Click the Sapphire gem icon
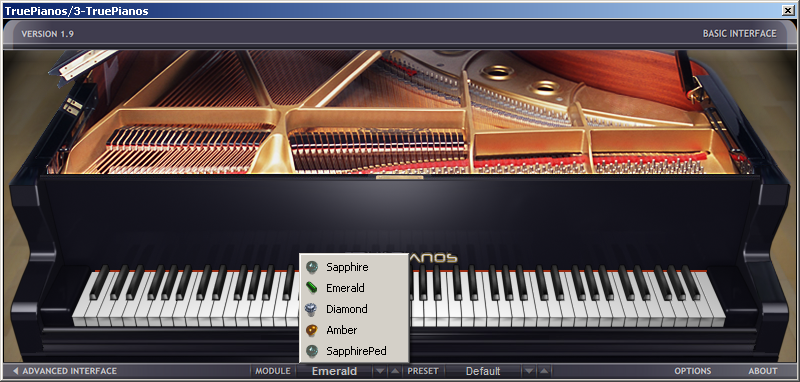The image size is (800, 382). [311, 267]
